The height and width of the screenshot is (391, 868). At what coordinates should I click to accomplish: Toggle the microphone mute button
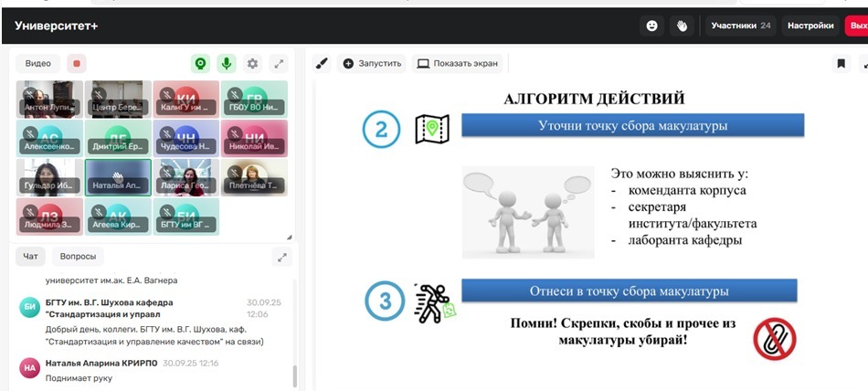pyautogui.click(x=226, y=64)
